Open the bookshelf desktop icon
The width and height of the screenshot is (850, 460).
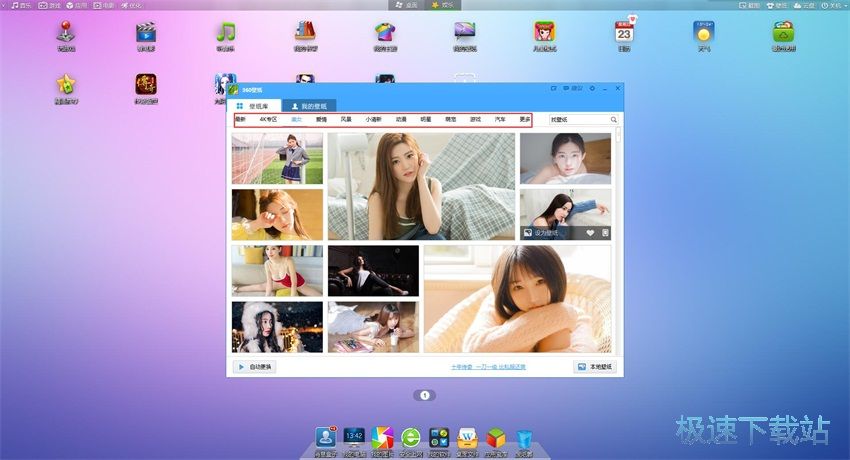tap(305, 31)
